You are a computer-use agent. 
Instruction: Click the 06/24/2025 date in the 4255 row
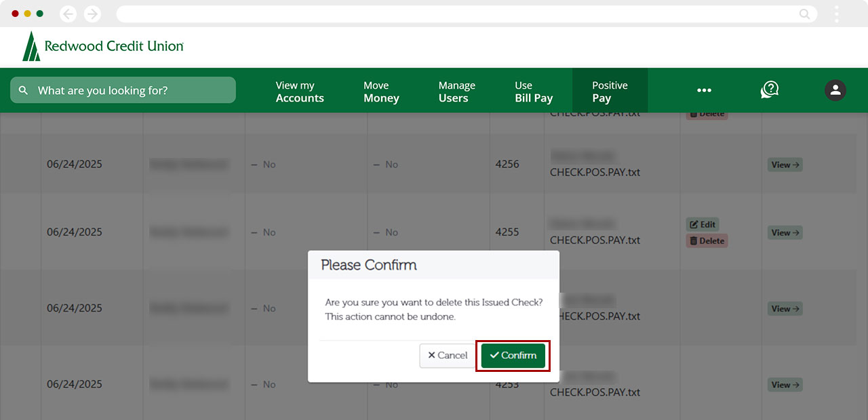(x=75, y=232)
